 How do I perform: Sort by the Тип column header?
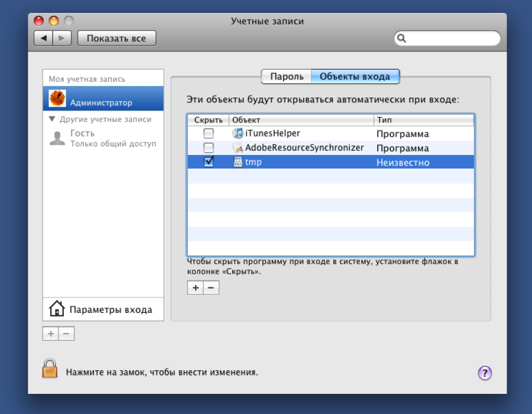tap(424, 120)
